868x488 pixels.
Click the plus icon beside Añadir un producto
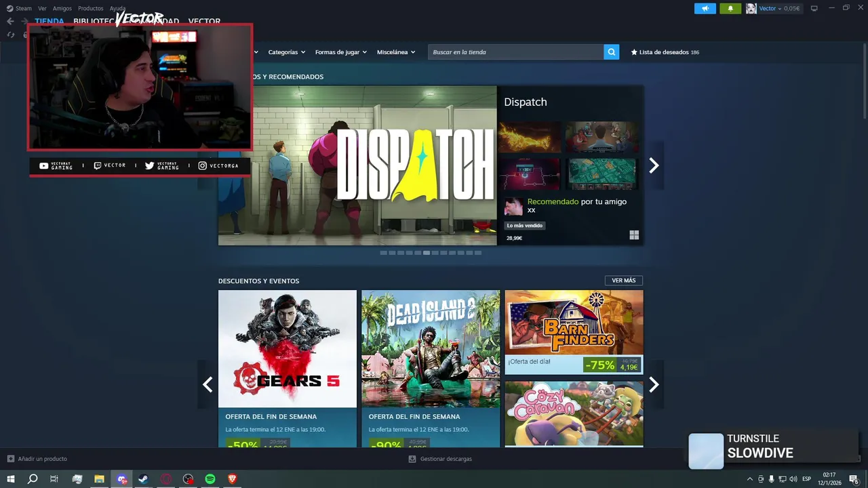10,459
